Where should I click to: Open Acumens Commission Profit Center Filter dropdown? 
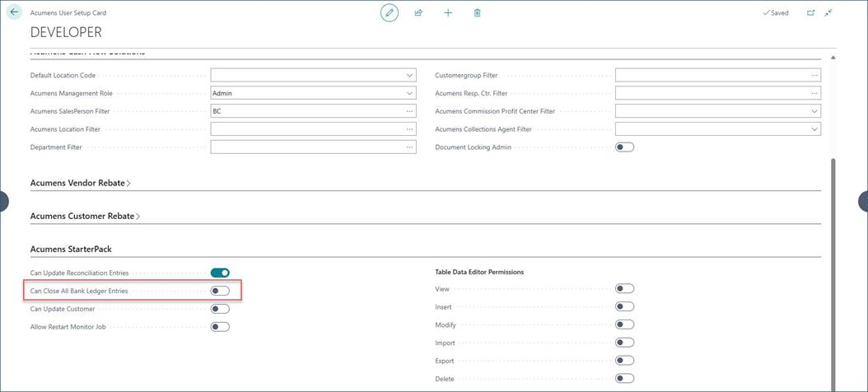click(x=814, y=111)
